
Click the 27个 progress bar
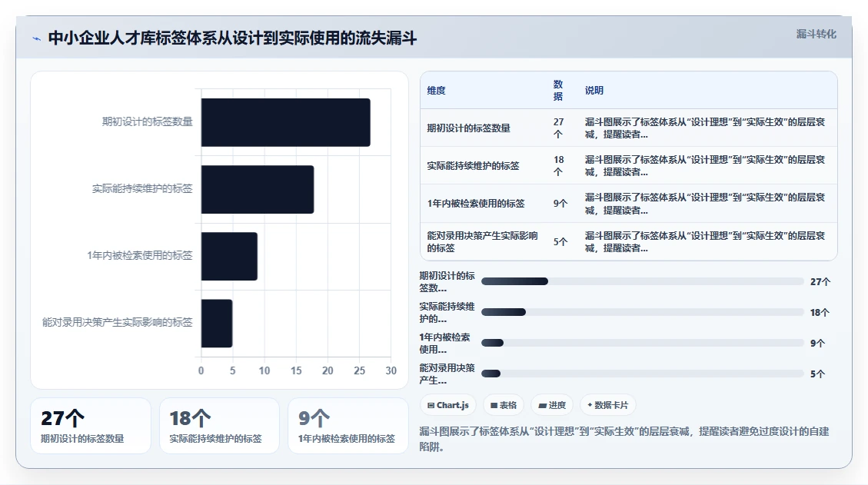coord(642,282)
